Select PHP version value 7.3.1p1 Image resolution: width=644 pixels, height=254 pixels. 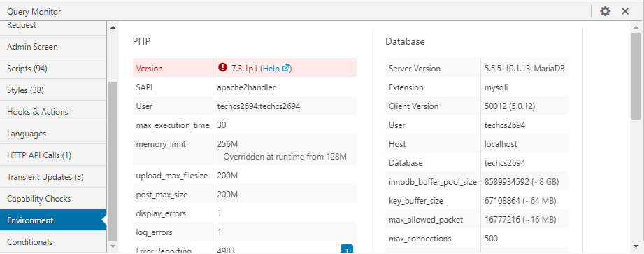click(x=244, y=69)
